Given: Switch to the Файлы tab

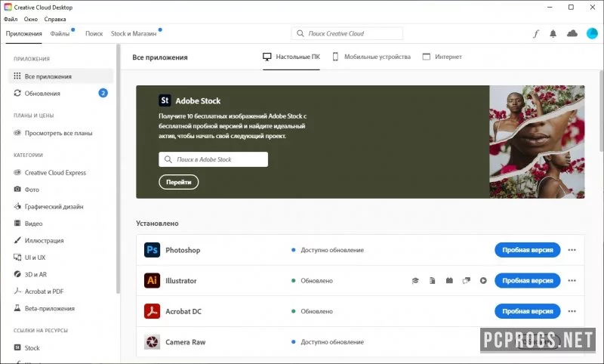Looking at the screenshot, I should click(x=60, y=33).
